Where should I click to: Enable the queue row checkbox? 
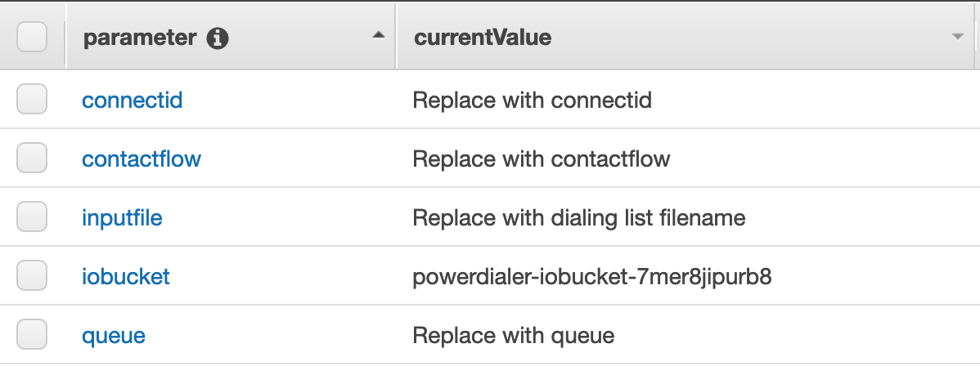pyautogui.click(x=32, y=334)
